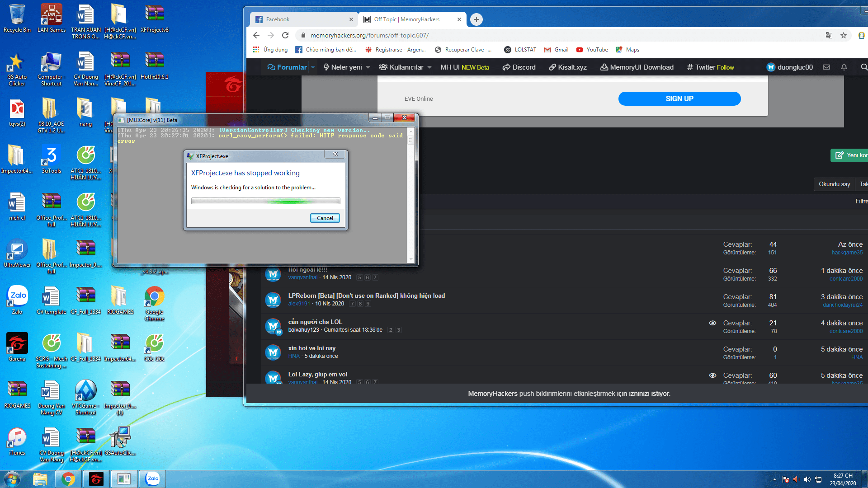Expand the Forumlar dropdown arrow
Screen dimensions: 868x488
click(x=313, y=67)
